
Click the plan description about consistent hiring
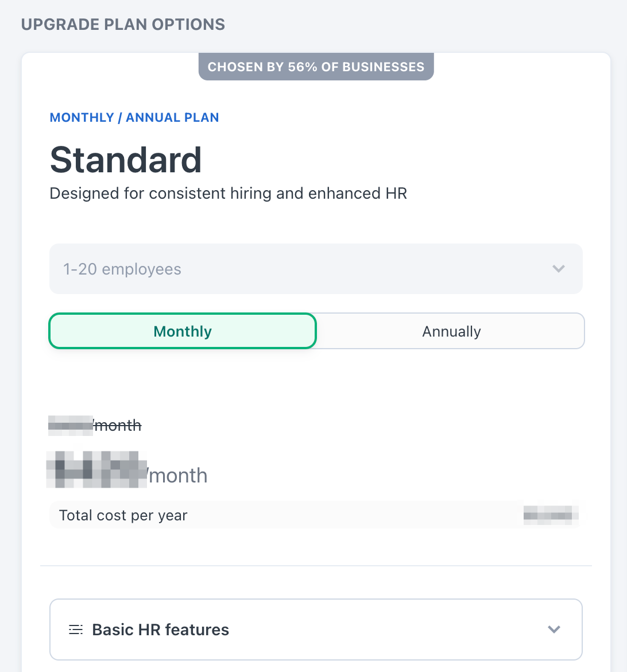229,194
